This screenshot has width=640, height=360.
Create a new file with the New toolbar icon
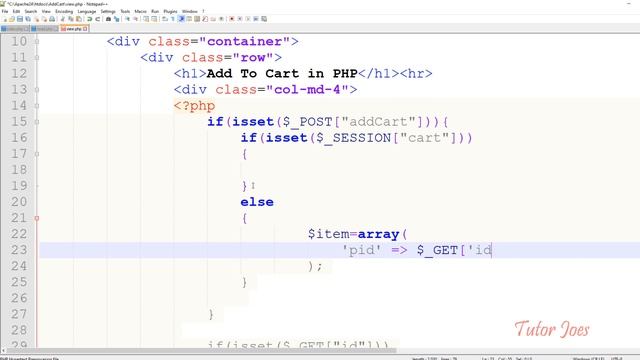click(x=5, y=19)
